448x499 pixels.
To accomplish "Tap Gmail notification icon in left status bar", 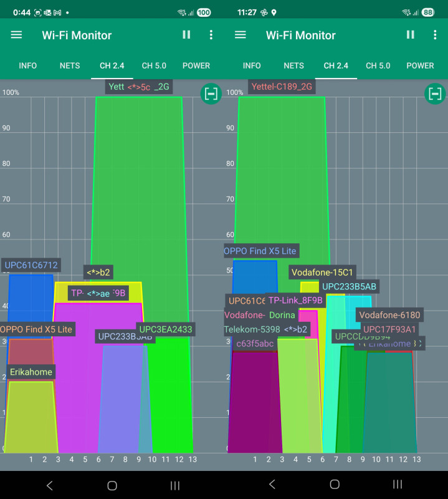I will (x=57, y=12).
